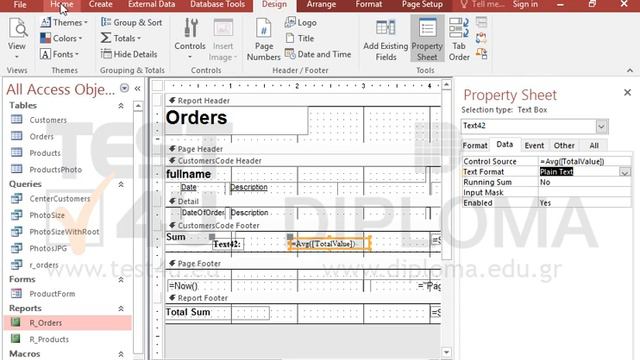Insert Date and Time
The image size is (640, 360).
(318, 54)
